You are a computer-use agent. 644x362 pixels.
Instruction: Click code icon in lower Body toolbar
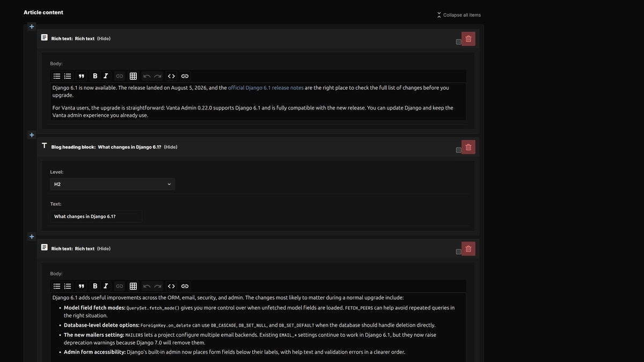coord(171,286)
